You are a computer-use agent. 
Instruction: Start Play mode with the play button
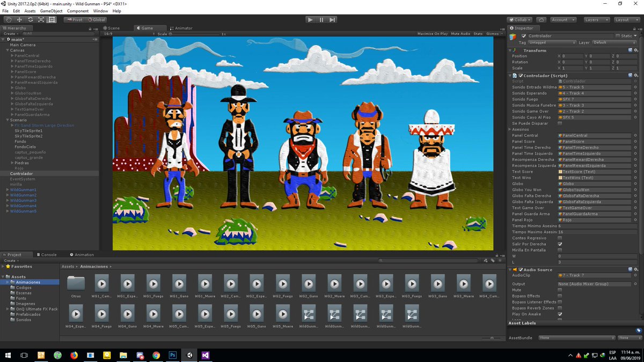pyautogui.click(x=310, y=19)
